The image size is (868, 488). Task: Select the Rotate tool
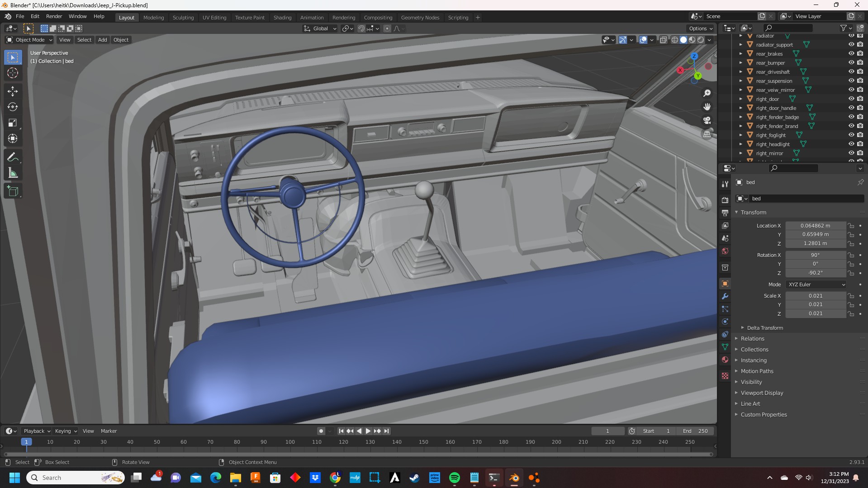point(13,107)
